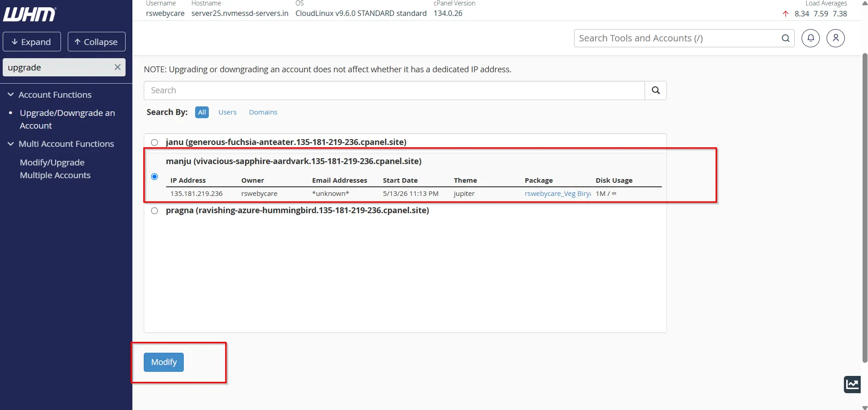Click the top search magnifier icon

tap(786, 38)
